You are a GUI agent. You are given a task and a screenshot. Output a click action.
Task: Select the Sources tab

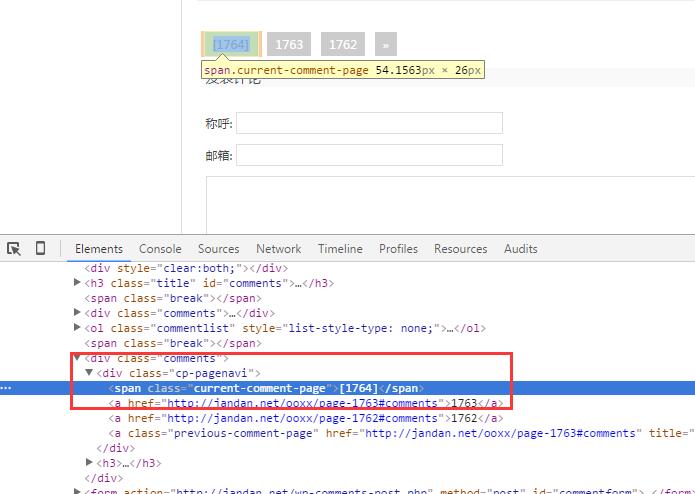[x=219, y=249]
